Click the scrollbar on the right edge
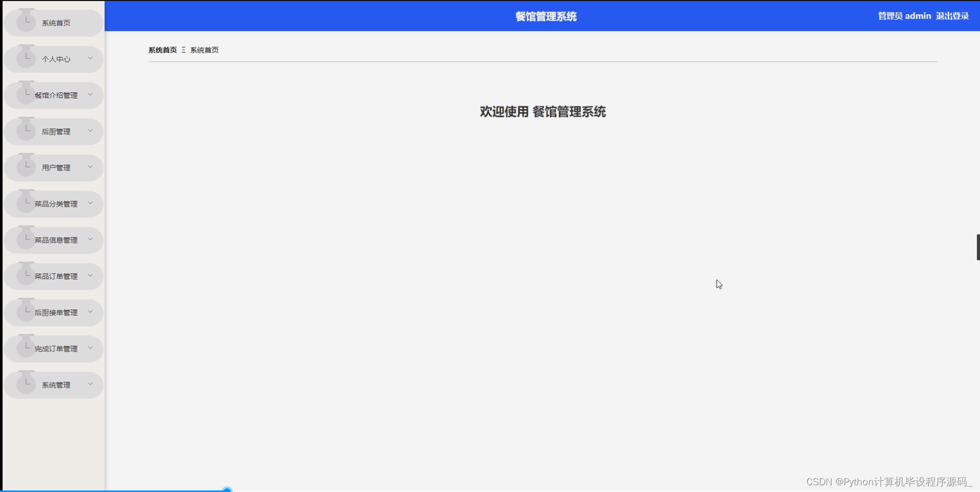This screenshot has width=980, height=492. [978, 246]
